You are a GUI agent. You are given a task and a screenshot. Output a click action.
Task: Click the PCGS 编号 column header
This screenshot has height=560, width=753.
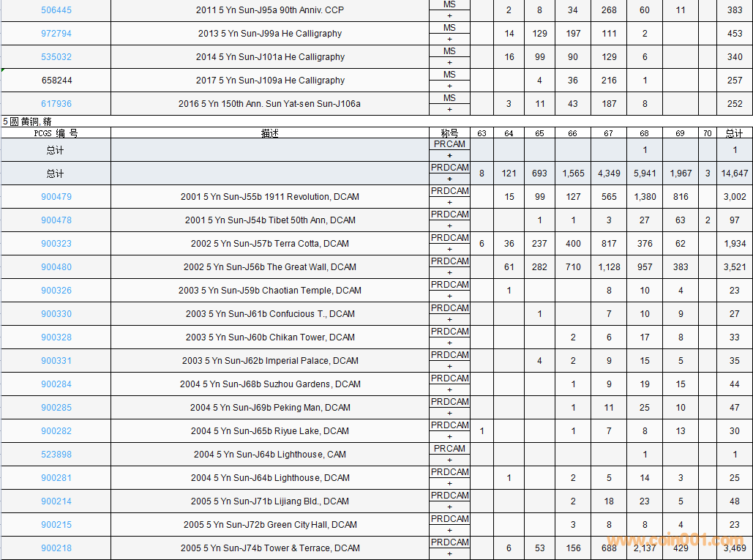[56, 133]
